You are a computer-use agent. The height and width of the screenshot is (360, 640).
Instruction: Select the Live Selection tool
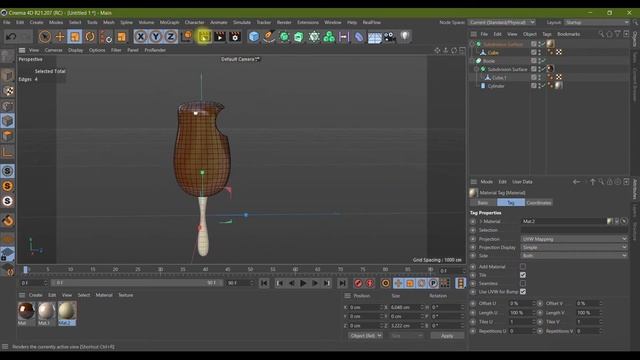(44, 37)
